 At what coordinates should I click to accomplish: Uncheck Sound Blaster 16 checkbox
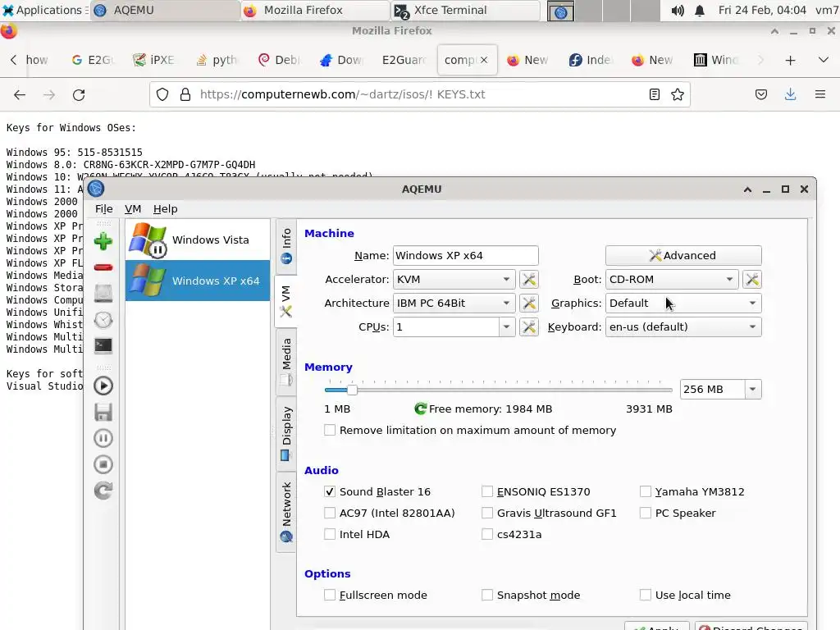click(330, 491)
